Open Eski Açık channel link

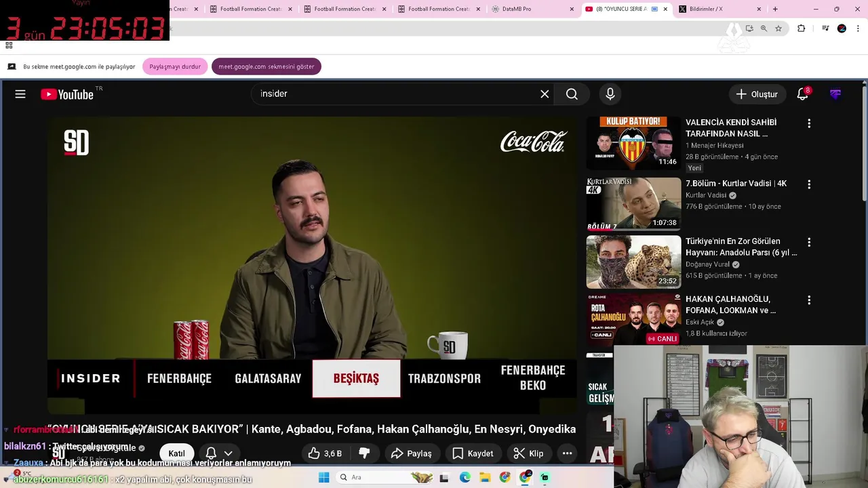tap(700, 322)
